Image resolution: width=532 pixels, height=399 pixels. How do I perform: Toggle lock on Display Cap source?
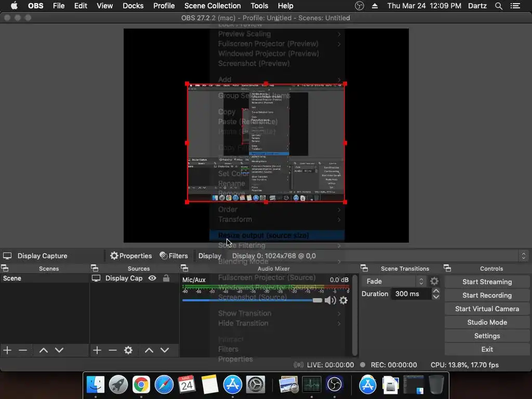tap(166, 278)
